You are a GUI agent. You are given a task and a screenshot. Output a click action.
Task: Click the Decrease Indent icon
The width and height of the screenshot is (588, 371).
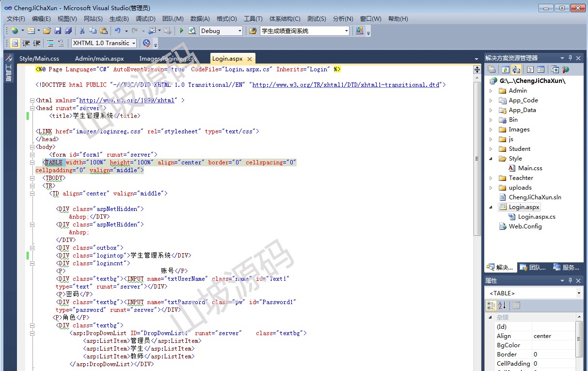(26, 43)
